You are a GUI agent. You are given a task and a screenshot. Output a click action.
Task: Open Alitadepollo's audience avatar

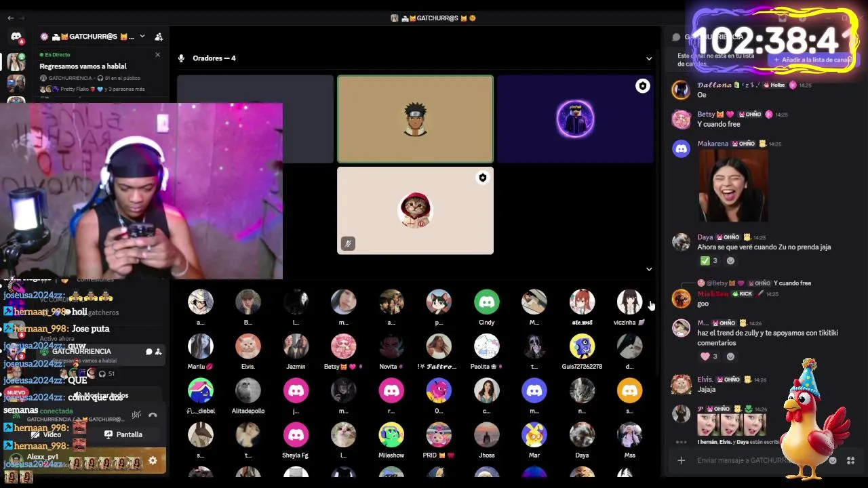248,390
